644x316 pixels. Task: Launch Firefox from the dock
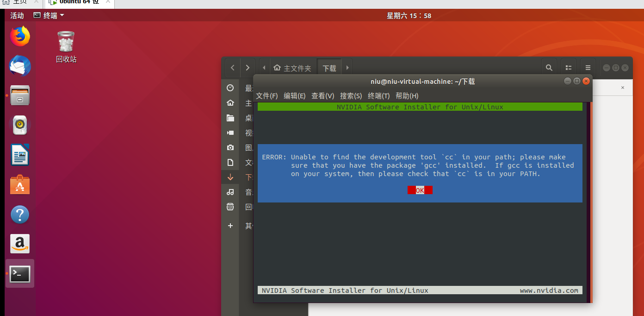click(20, 37)
